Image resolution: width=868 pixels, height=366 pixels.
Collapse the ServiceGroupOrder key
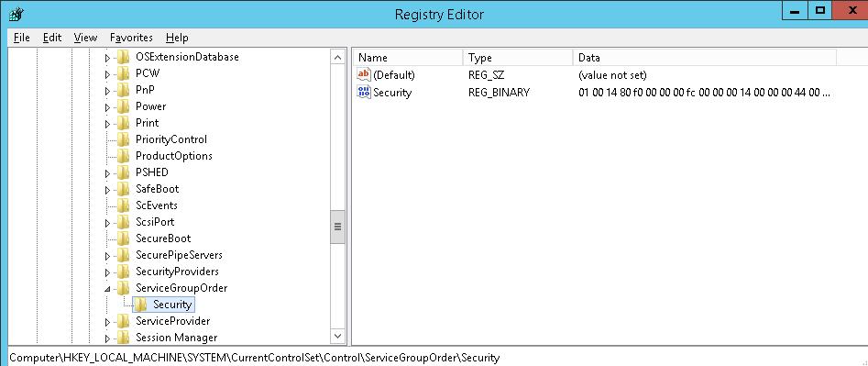tap(107, 288)
